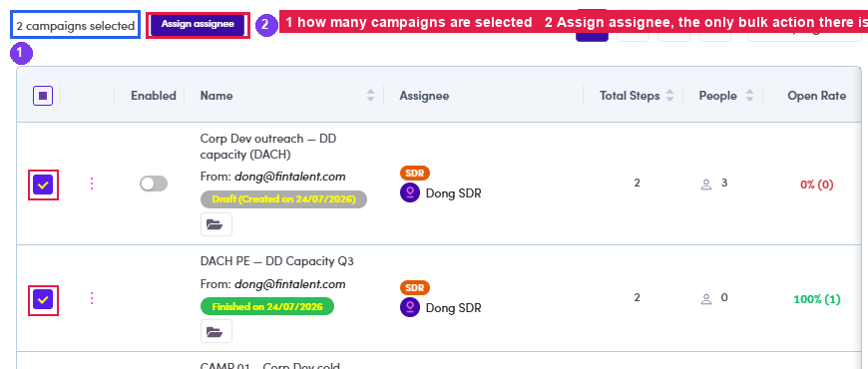Click the Enabled column header

154,96
